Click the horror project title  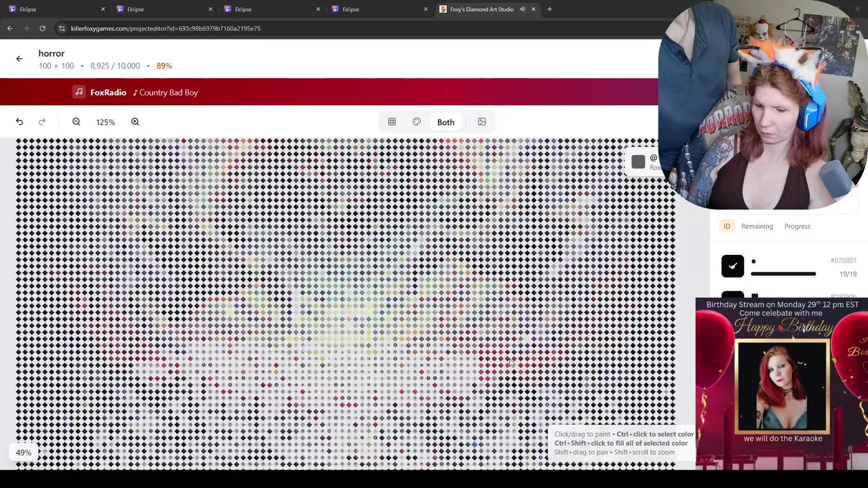[52, 54]
